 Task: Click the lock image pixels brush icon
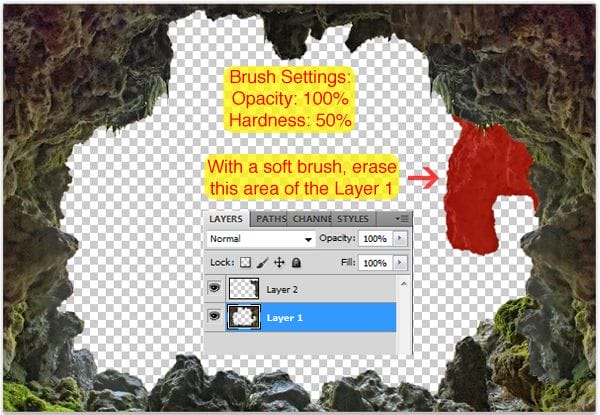[260, 262]
